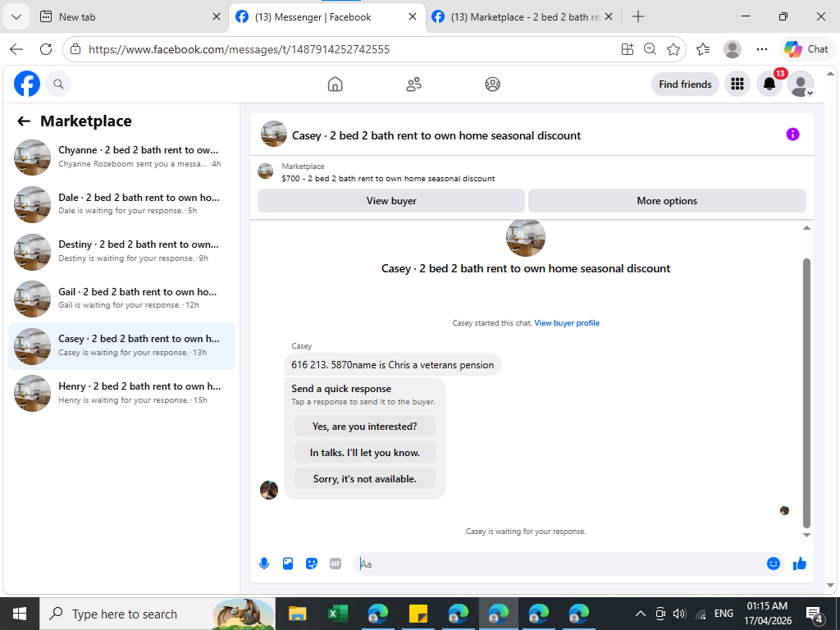
Task: Open the volume speaker tray icon
Action: click(679, 614)
